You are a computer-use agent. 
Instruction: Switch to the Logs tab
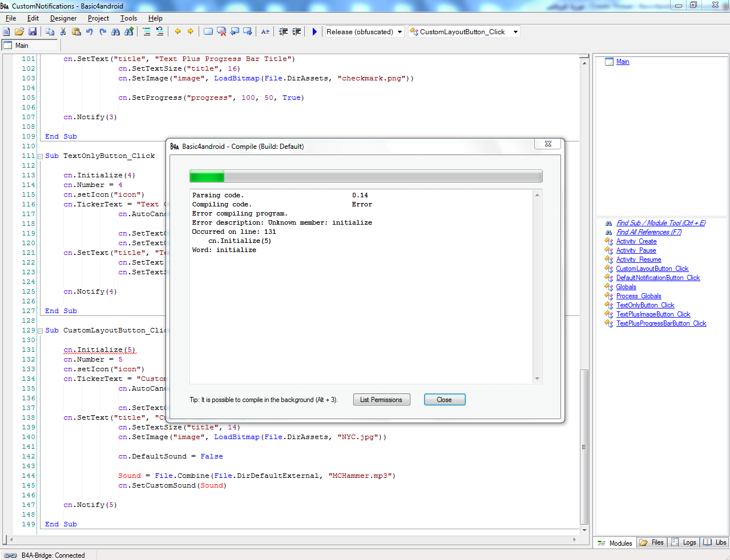coord(684,542)
